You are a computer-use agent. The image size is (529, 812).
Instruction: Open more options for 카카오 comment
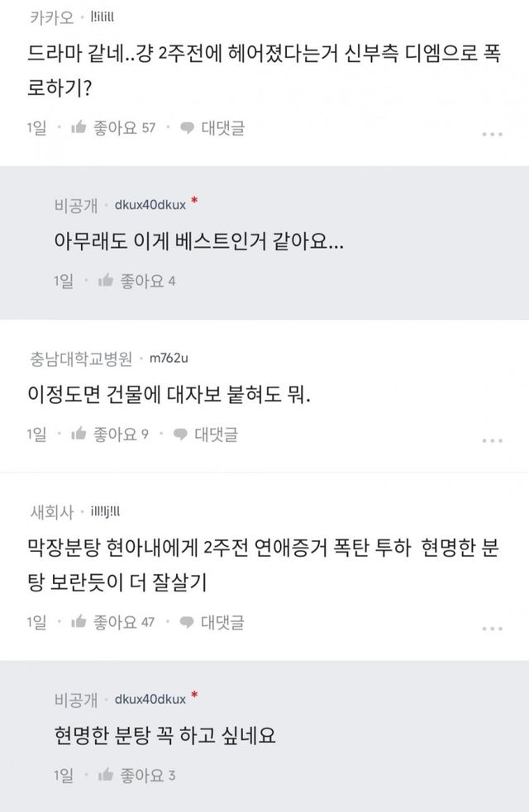click(492, 133)
